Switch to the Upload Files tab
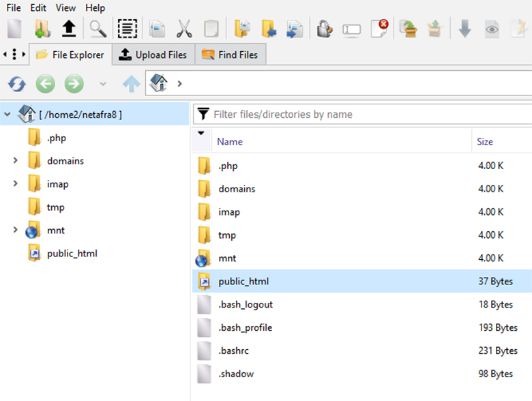532x401 pixels. (153, 55)
